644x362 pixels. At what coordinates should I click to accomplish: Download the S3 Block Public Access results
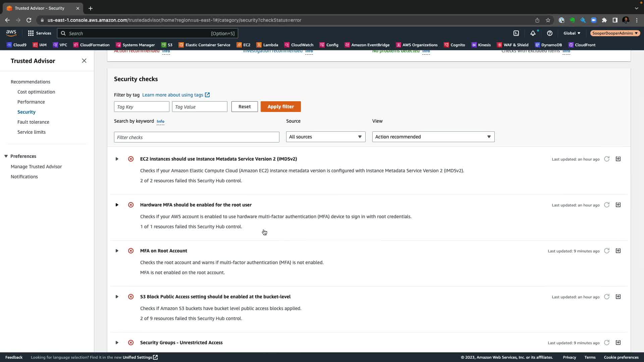click(x=618, y=297)
